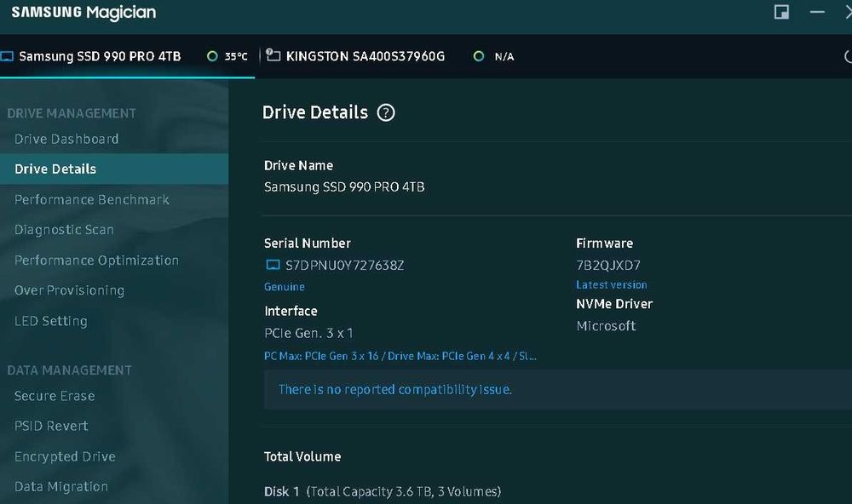The image size is (852, 504).
Task: Click the no reported compatibility issue message
Action: pyautogui.click(x=395, y=389)
